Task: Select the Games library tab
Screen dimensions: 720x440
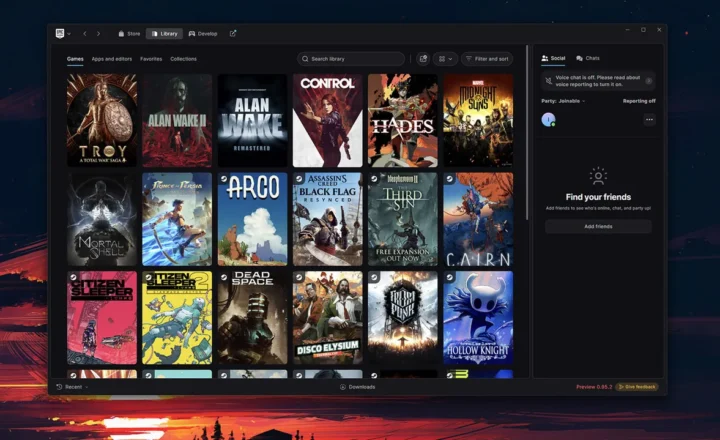Action: click(75, 59)
